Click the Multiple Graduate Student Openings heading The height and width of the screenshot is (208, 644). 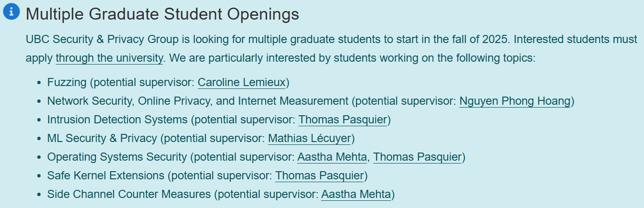point(162,14)
